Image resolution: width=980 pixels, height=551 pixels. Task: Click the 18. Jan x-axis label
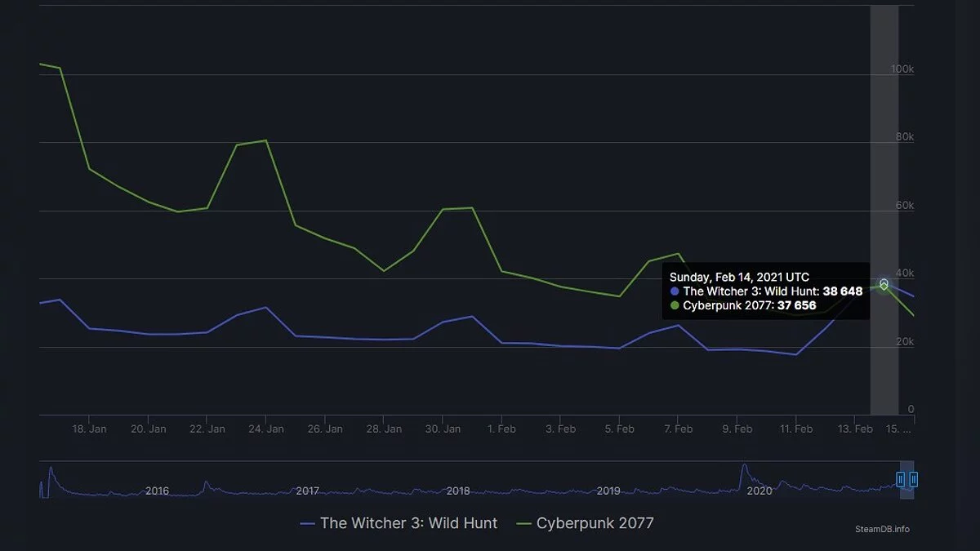(x=89, y=429)
